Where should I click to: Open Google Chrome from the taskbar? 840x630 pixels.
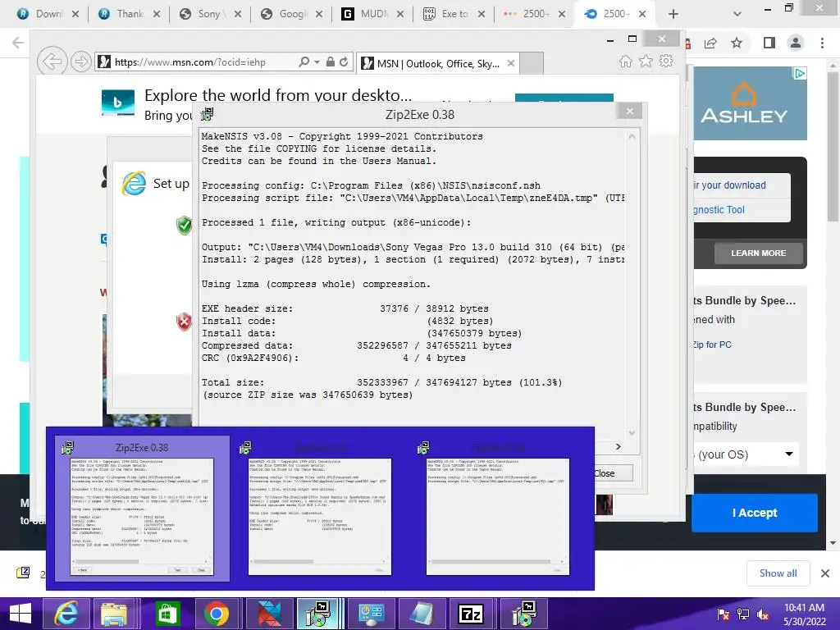click(216, 614)
